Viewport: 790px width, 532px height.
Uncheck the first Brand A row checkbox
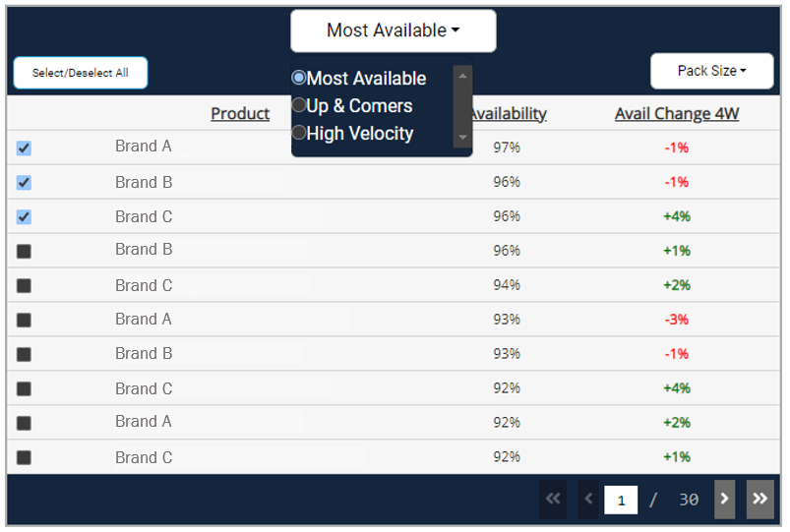point(24,148)
